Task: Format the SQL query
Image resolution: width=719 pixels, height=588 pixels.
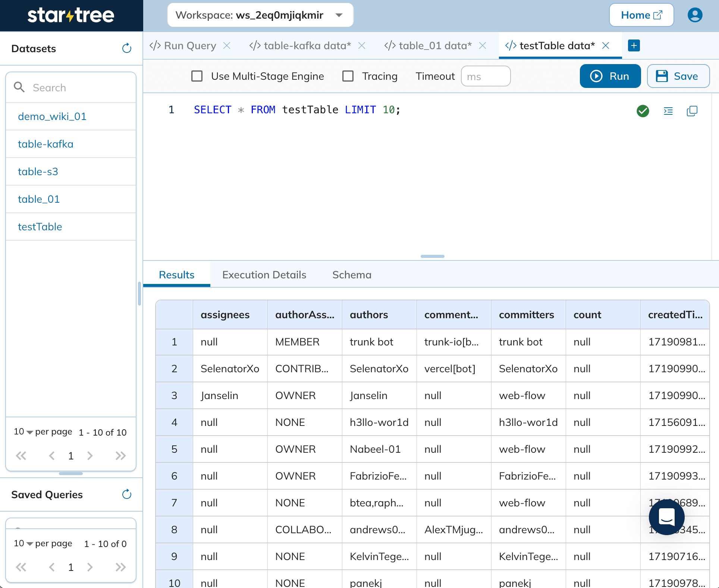Action: click(668, 111)
